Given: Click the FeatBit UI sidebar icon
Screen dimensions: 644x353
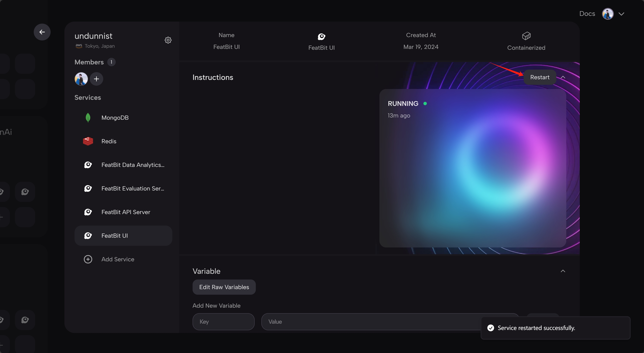Looking at the screenshot, I should coord(88,236).
